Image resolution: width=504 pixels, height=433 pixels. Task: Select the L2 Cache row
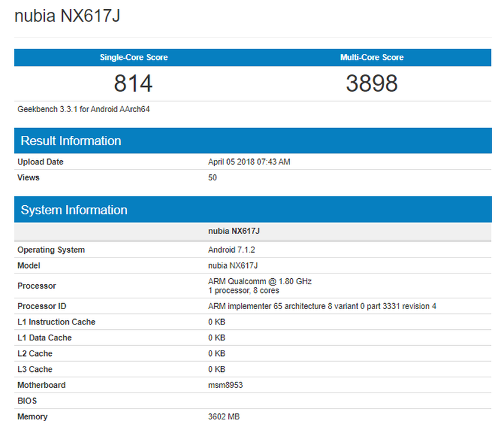click(x=37, y=353)
